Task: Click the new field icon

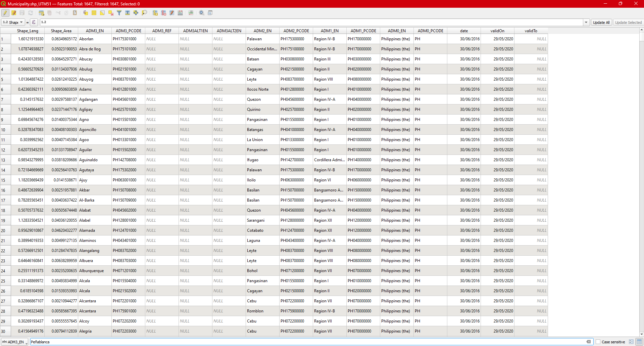Action: pos(155,13)
